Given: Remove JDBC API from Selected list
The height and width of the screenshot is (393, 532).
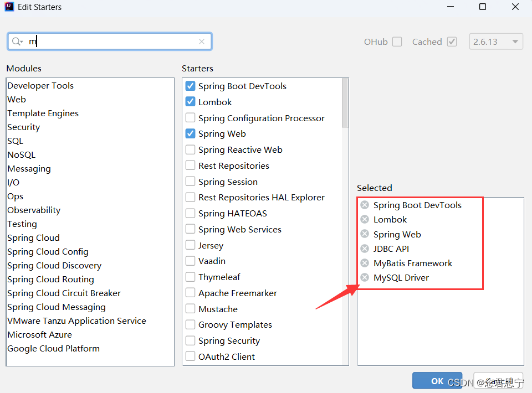Looking at the screenshot, I should [365, 249].
